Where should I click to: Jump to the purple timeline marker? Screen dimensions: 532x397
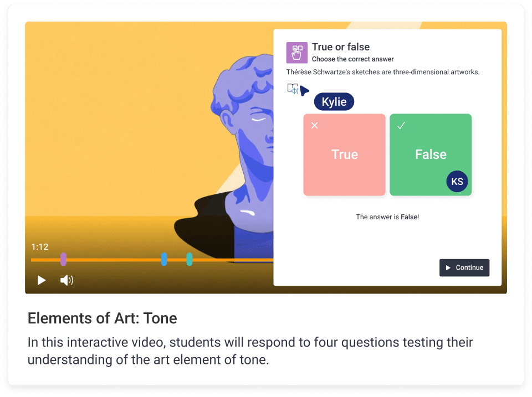[x=64, y=259]
